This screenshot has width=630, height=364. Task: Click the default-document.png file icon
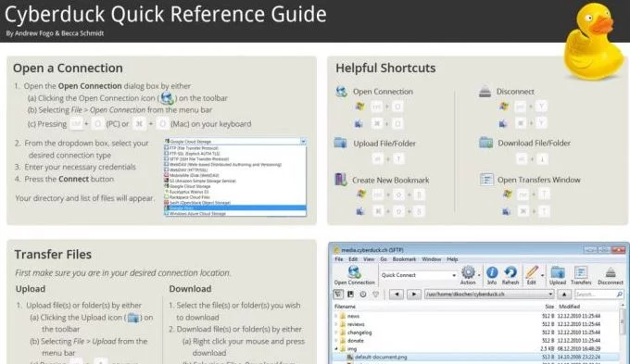pyautogui.click(x=349, y=357)
